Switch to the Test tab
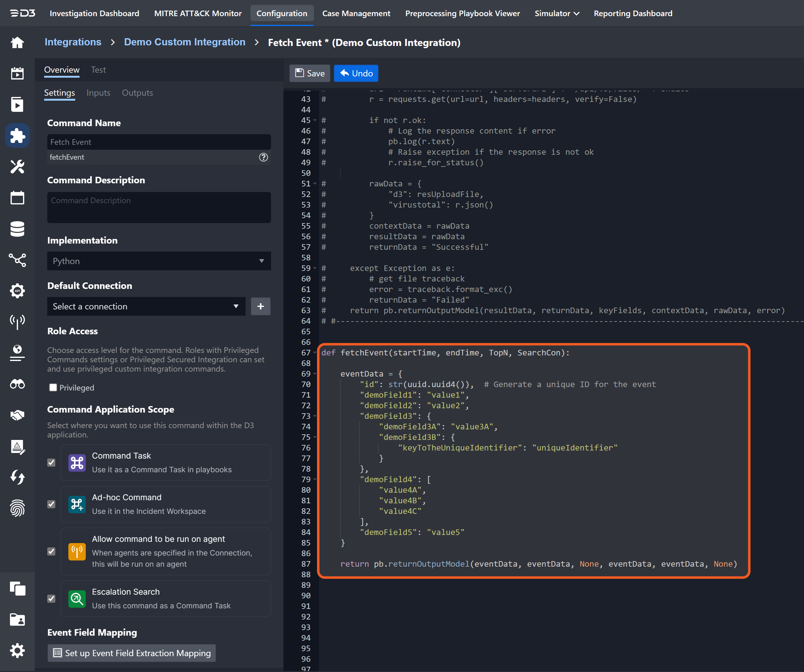 click(x=99, y=70)
